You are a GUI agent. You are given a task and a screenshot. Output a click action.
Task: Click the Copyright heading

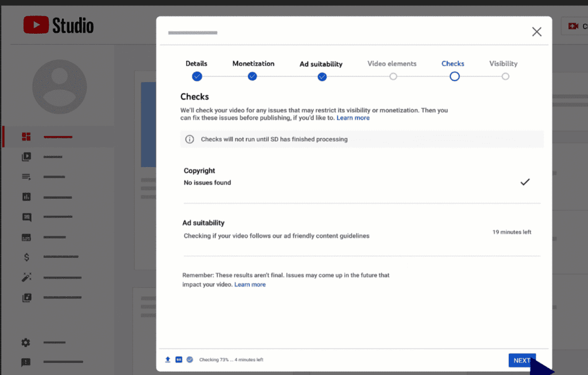coord(199,171)
